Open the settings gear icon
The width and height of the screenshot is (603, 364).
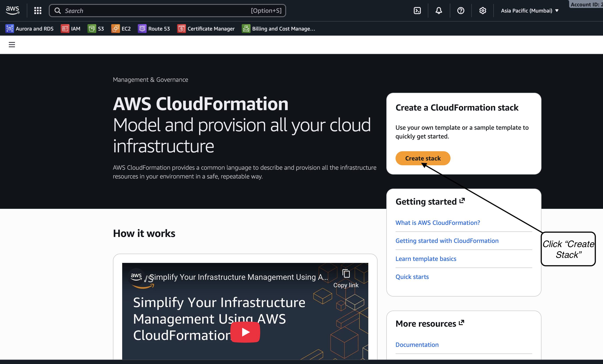click(482, 11)
